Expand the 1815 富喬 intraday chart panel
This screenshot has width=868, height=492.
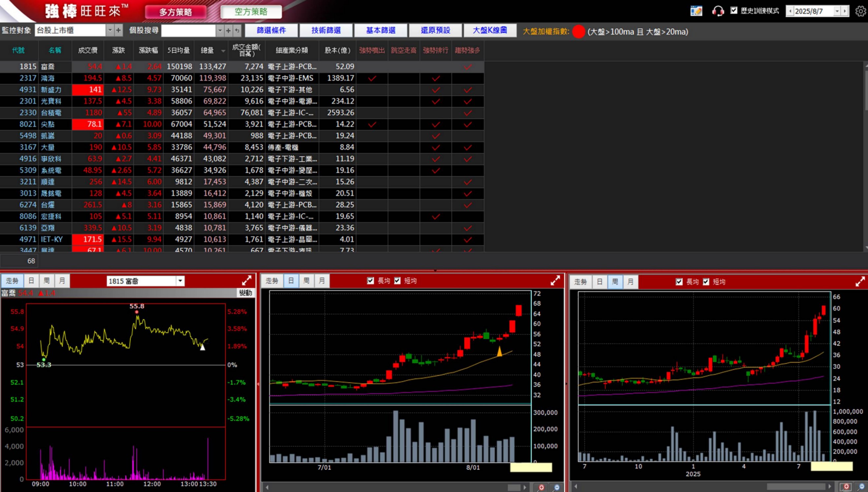(x=246, y=280)
